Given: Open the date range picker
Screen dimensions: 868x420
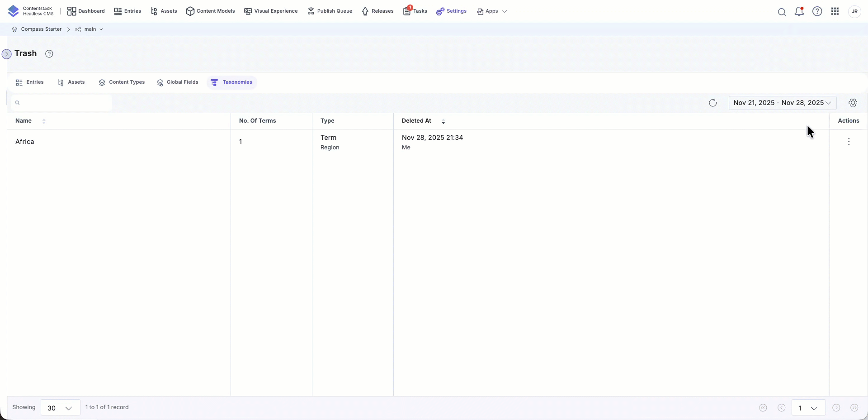Looking at the screenshot, I should click(783, 103).
